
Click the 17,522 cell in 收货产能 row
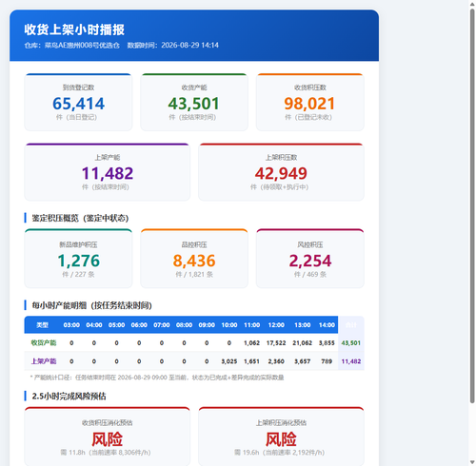coord(276,342)
